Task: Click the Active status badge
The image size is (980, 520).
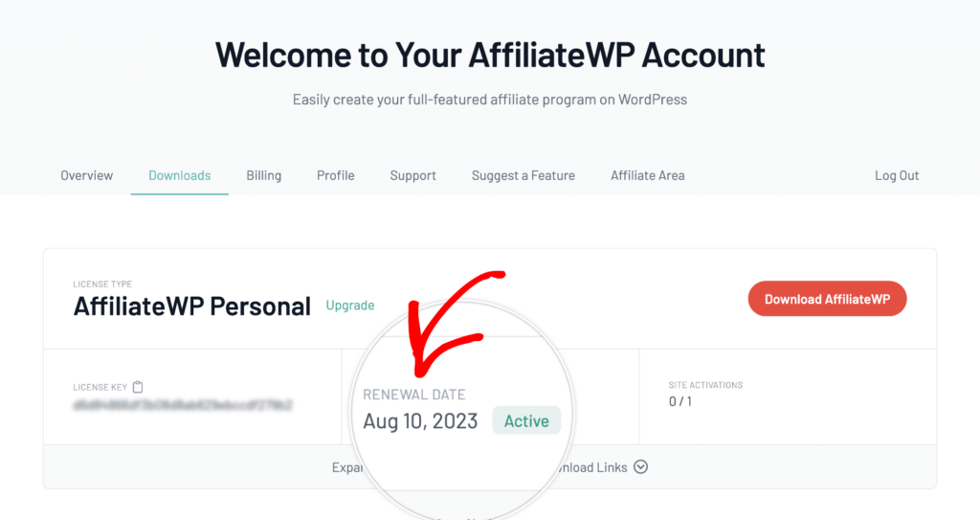Action: (526, 420)
